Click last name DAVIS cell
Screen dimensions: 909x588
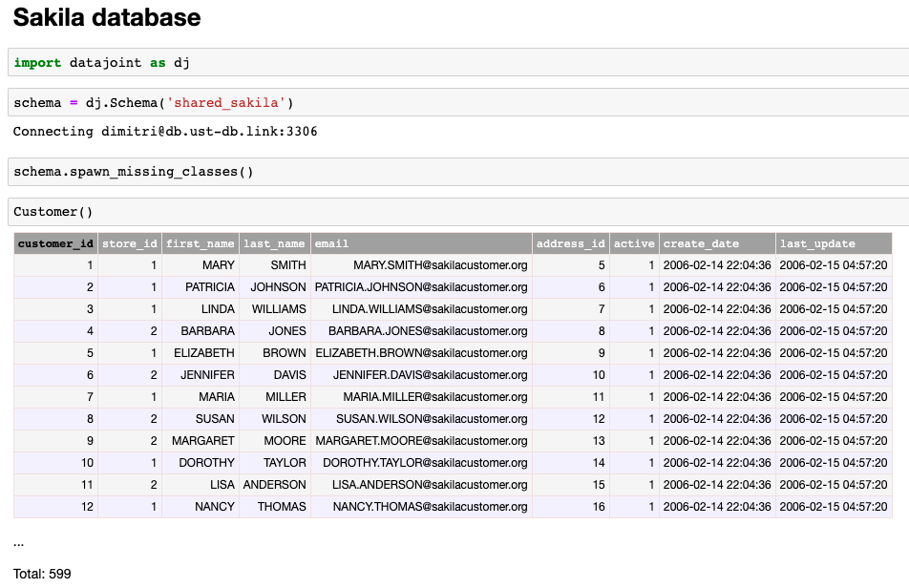(274, 375)
